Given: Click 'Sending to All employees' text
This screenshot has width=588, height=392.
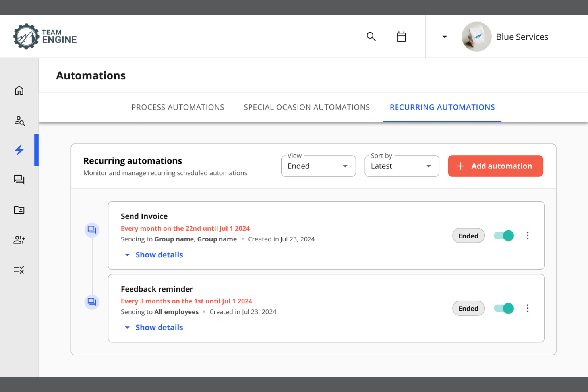Looking at the screenshot, I should click(160, 312).
